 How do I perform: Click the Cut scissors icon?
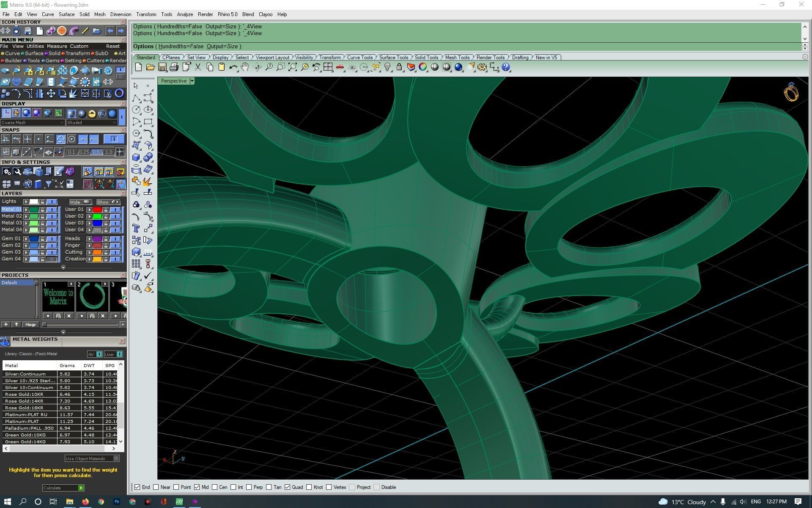198,67
